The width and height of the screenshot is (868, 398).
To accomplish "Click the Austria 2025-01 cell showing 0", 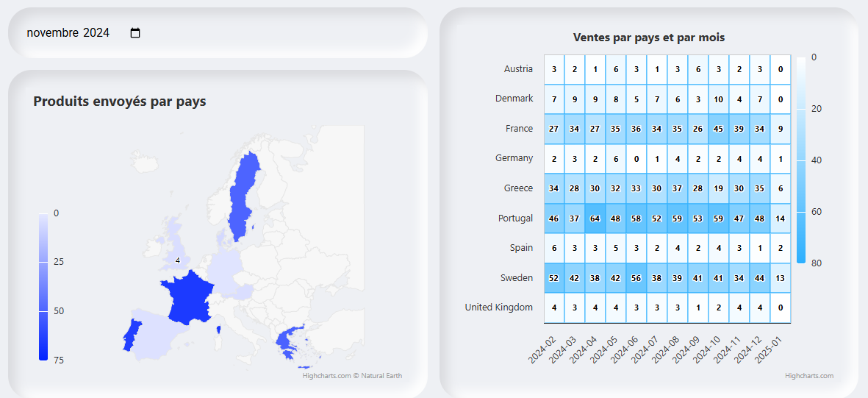I will (x=781, y=69).
